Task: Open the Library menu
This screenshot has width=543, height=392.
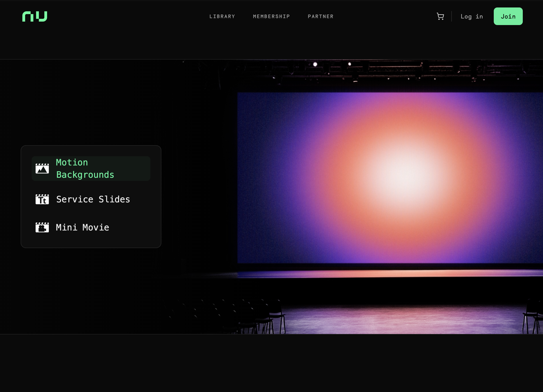Action: point(222,16)
